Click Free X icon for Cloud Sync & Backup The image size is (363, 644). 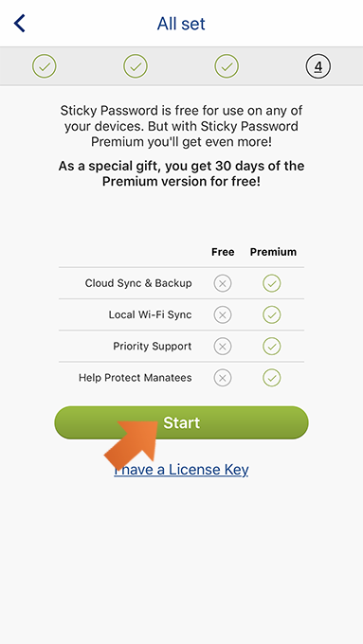pos(223,283)
